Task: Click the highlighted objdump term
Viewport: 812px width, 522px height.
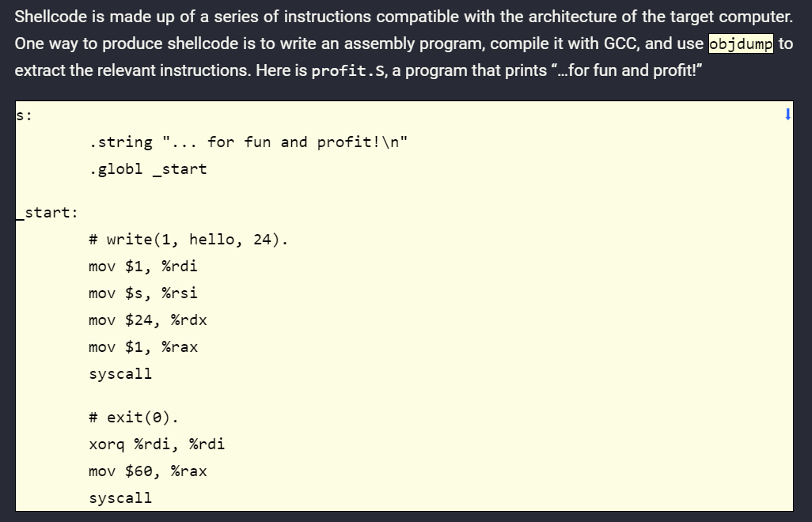Action: click(741, 43)
